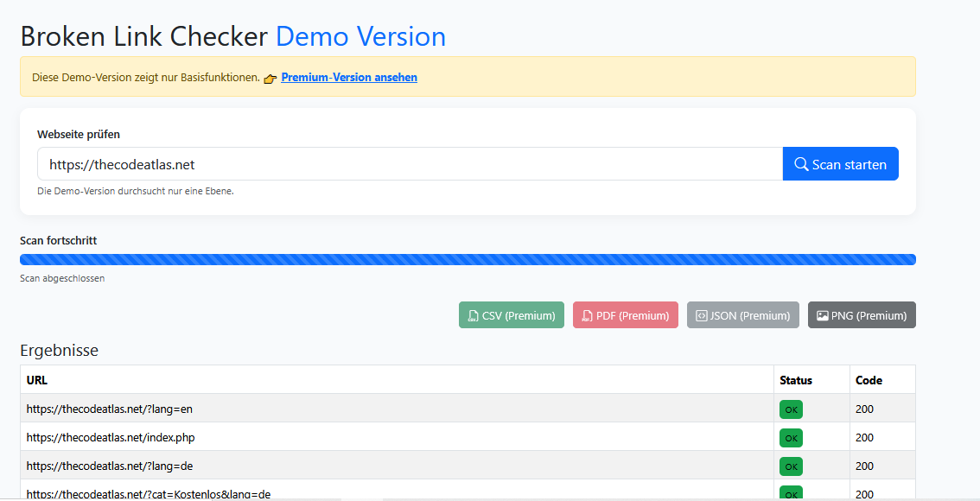The width and height of the screenshot is (980, 501).
Task: Export results via JSON (Premium) button
Action: (x=743, y=315)
